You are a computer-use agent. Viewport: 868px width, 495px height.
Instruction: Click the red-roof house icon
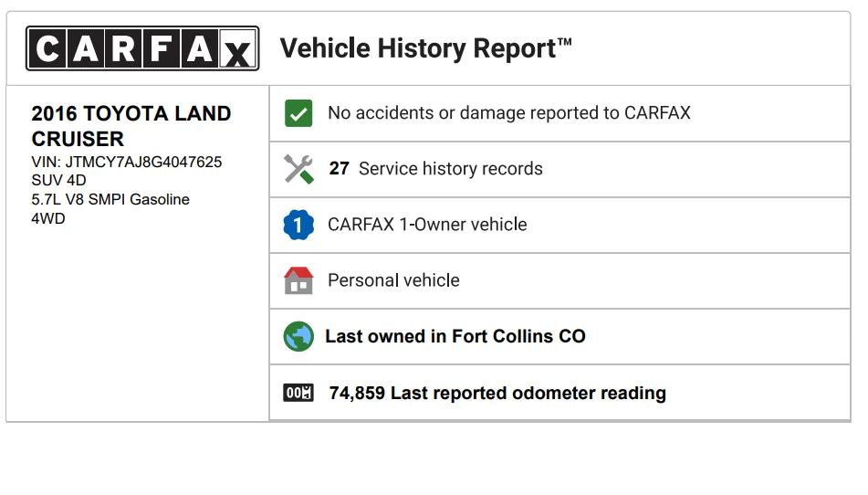pos(298,280)
